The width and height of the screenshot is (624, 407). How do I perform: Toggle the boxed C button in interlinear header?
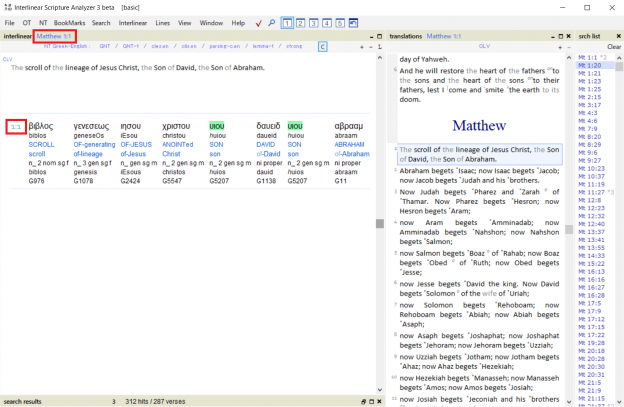tap(323, 47)
